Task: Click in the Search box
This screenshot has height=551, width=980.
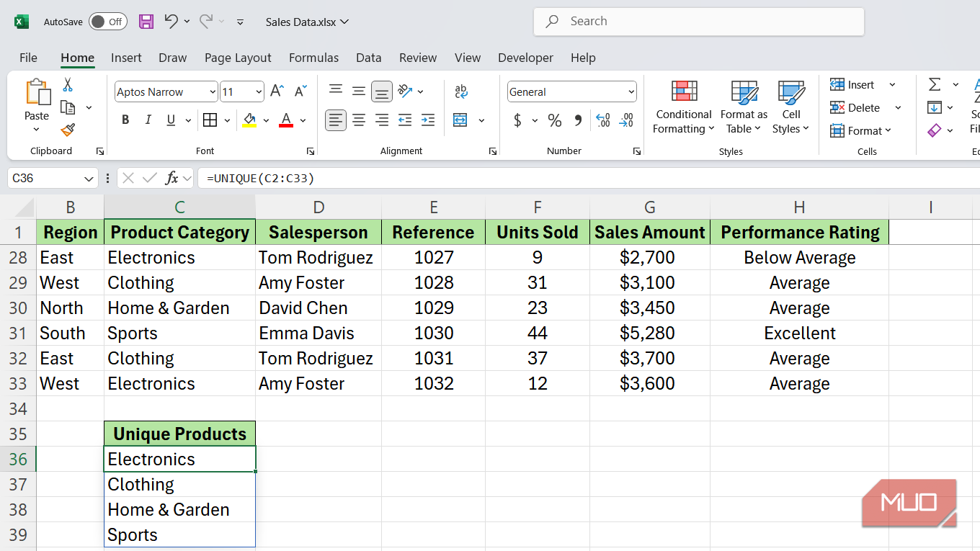Action: click(x=698, y=22)
